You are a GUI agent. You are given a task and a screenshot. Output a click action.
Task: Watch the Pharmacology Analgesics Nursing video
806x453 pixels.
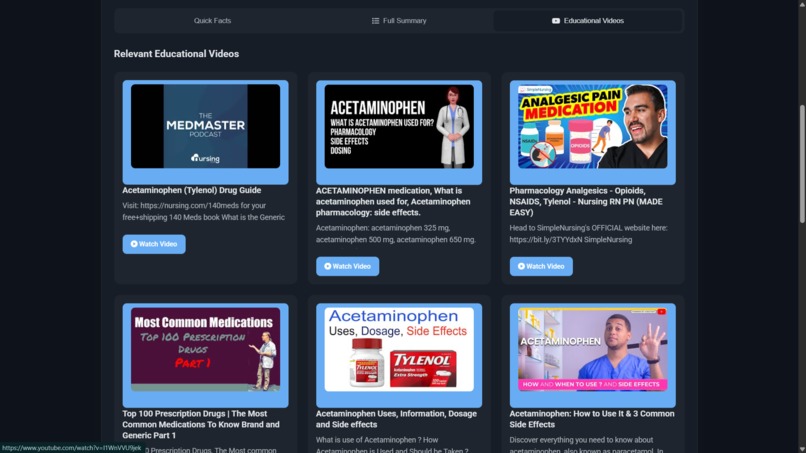pyautogui.click(x=541, y=266)
